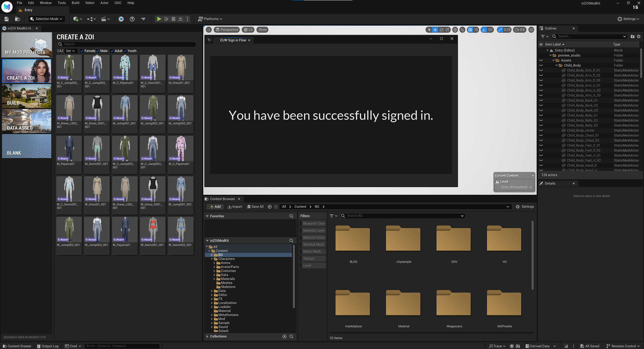Click the inZOI ModKit logo toolbar icon
This screenshot has height=349, width=644.
click(121, 19)
